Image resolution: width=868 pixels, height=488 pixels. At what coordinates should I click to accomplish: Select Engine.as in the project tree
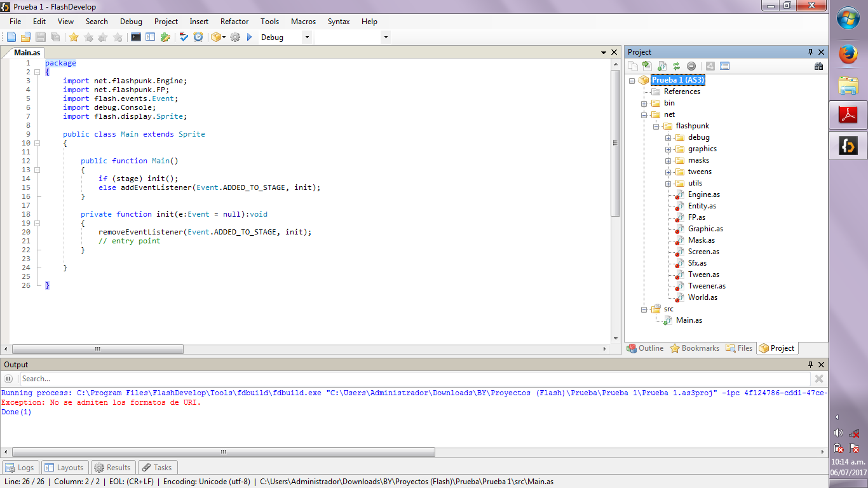pos(703,194)
